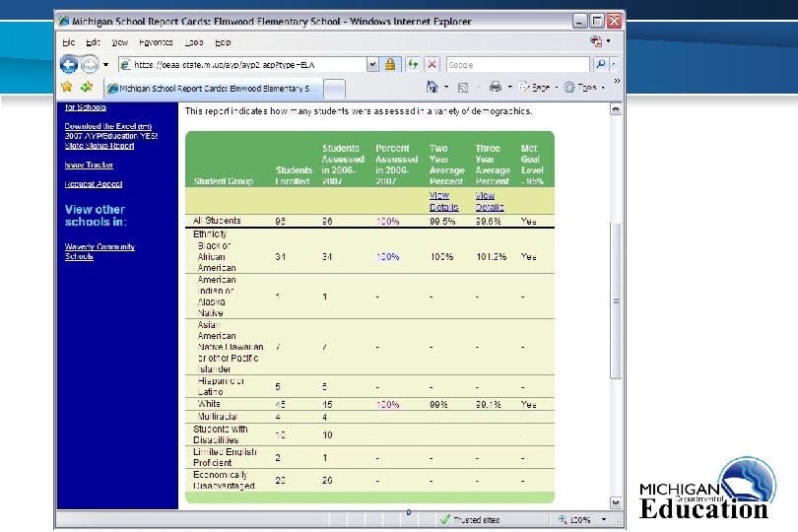The height and width of the screenshot is (532, 798).
Task: Click the vertical scrollbar thumb
Action: pos(616,300)
